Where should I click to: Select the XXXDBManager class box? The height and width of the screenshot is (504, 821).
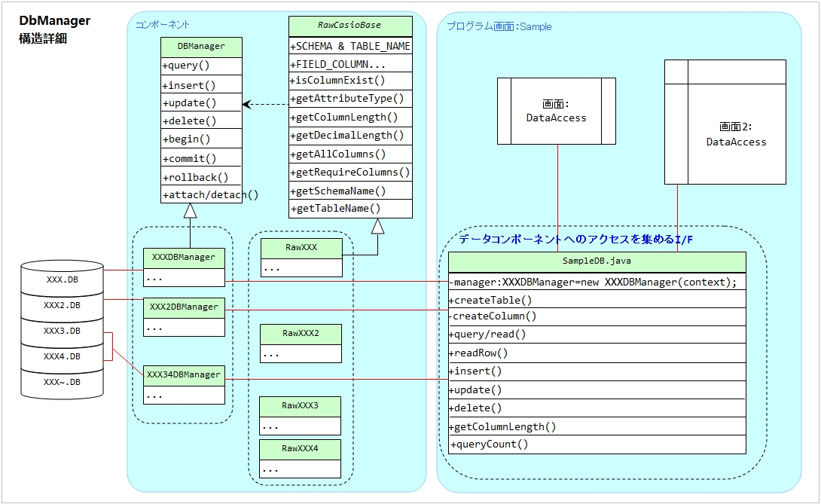[x=184, y=258]
